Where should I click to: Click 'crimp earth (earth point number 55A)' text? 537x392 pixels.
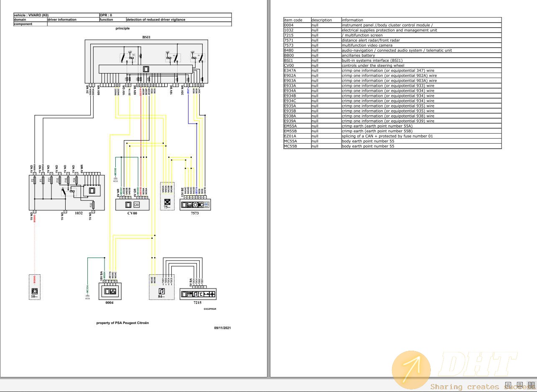click(377, 126)
